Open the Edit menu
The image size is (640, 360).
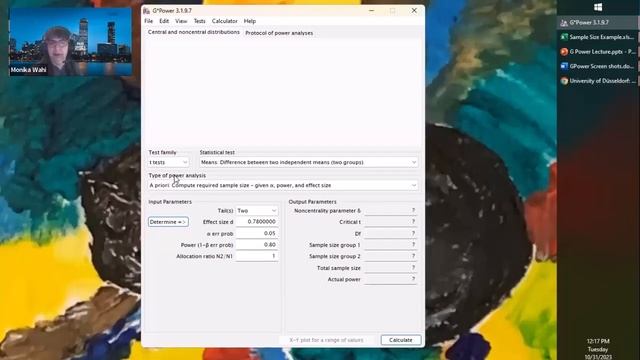click(164, 21)
